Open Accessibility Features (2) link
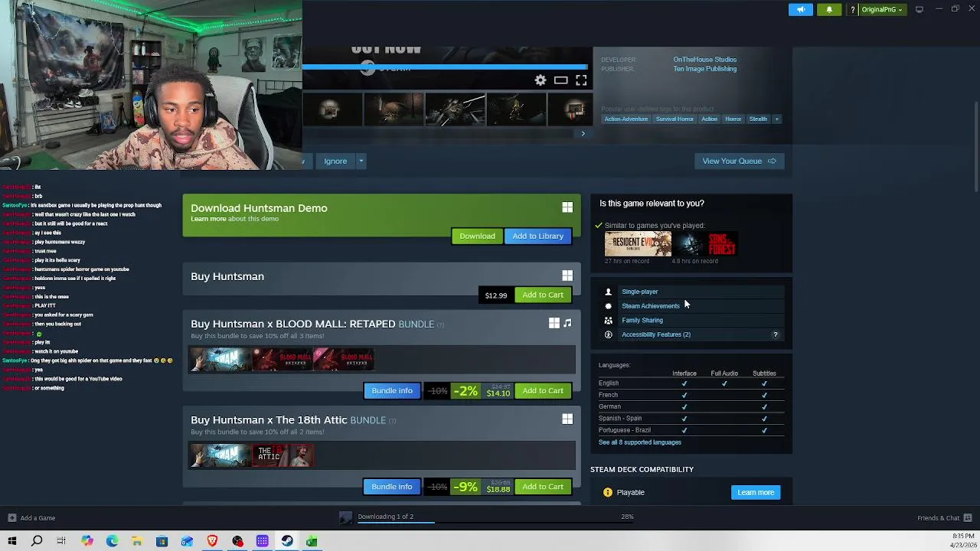Viewport: 980px width, 551px height. (655, 334)
